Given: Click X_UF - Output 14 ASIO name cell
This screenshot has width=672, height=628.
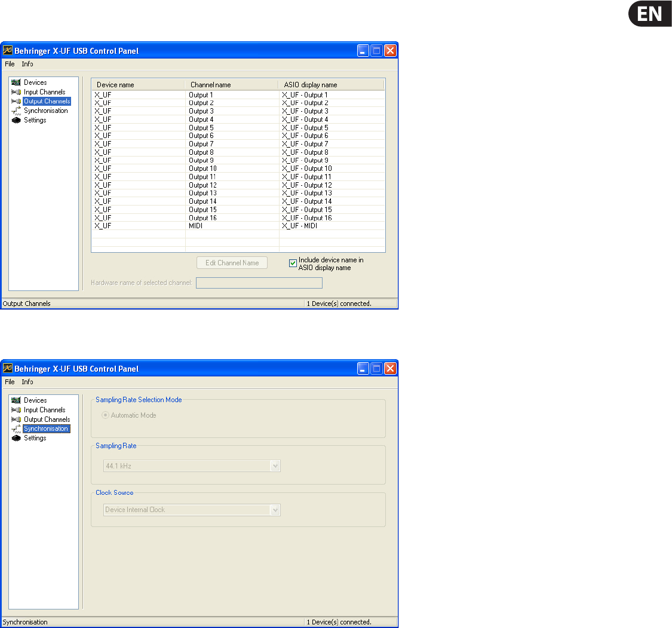Looking at the screenshot, I should [307, 201].
